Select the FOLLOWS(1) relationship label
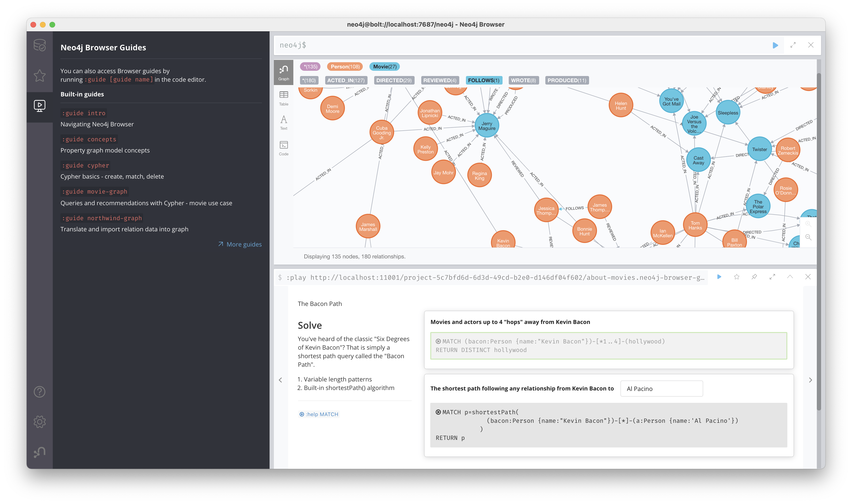The height and width of the screenshot is (504, 852). pos(483,81)
